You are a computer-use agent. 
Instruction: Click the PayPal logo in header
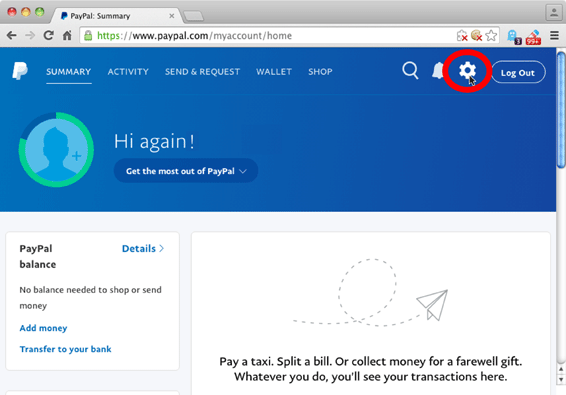pos(20,71)
